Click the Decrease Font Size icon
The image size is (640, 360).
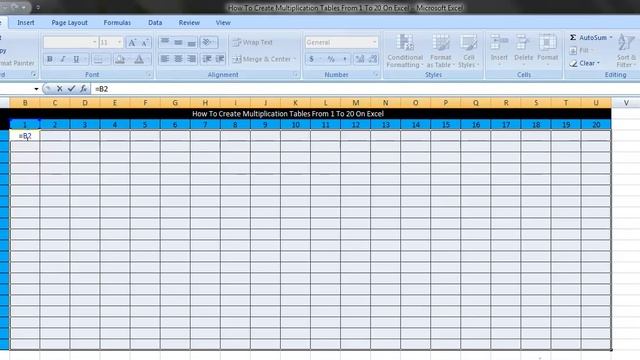145,42
